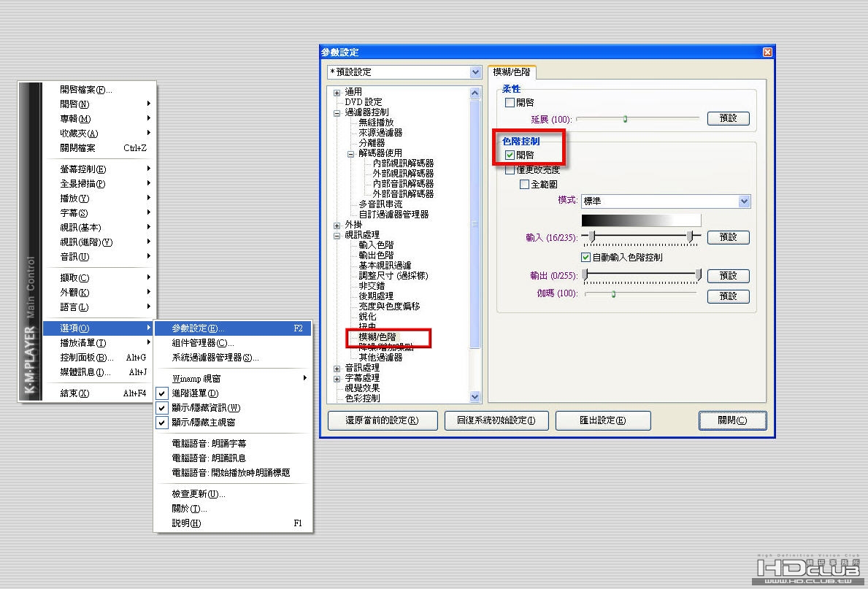This screenshot has height=589, width=868.
Task: Click the 匯出設定 button
Action: [603, 420]
